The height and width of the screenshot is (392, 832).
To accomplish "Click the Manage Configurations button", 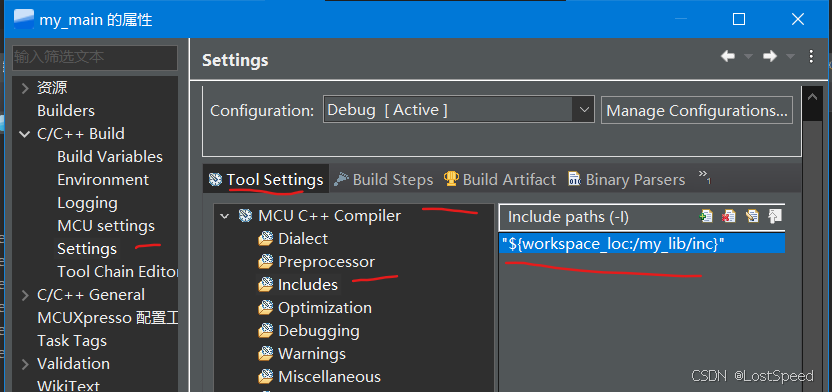I will 697,110.
